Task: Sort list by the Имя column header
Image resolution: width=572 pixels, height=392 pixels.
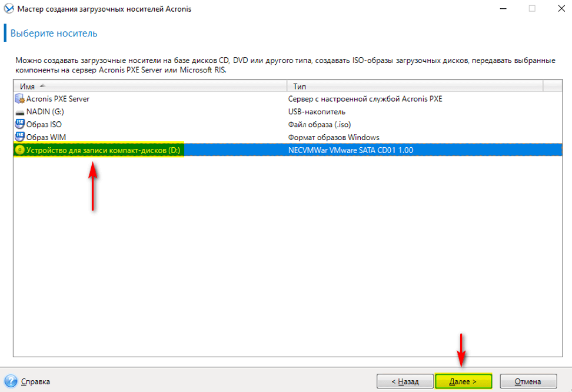Action: (x=150, y=86)
